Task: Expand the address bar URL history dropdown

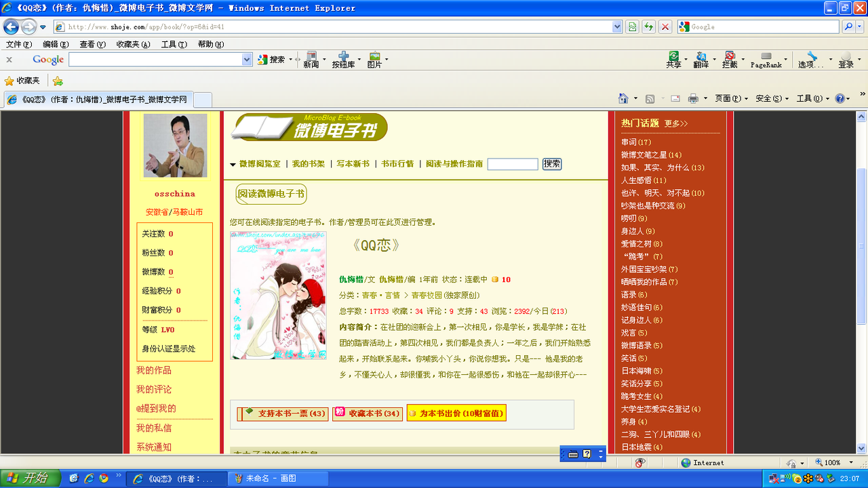Action: (x=617, y=27)
